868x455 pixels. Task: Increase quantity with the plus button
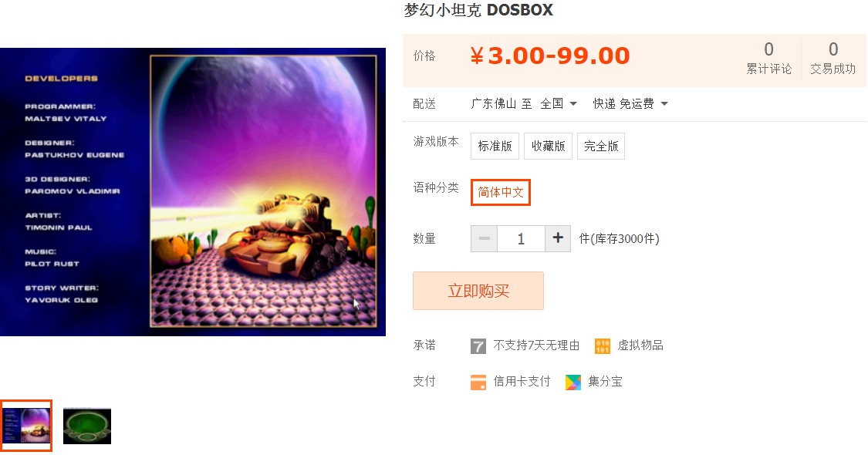coord(558,238)
